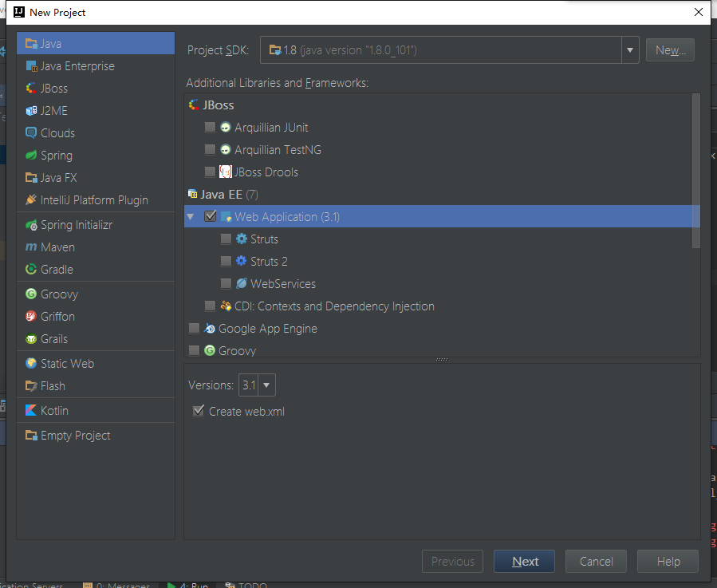Enable the WebServices checkbox
This screenshot has width=717, height=588.
(x=226, y=284)
